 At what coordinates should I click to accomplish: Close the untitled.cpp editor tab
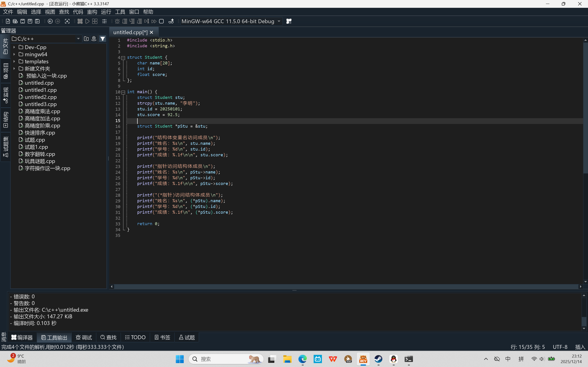pyautogui.click(x=152, y=32)
